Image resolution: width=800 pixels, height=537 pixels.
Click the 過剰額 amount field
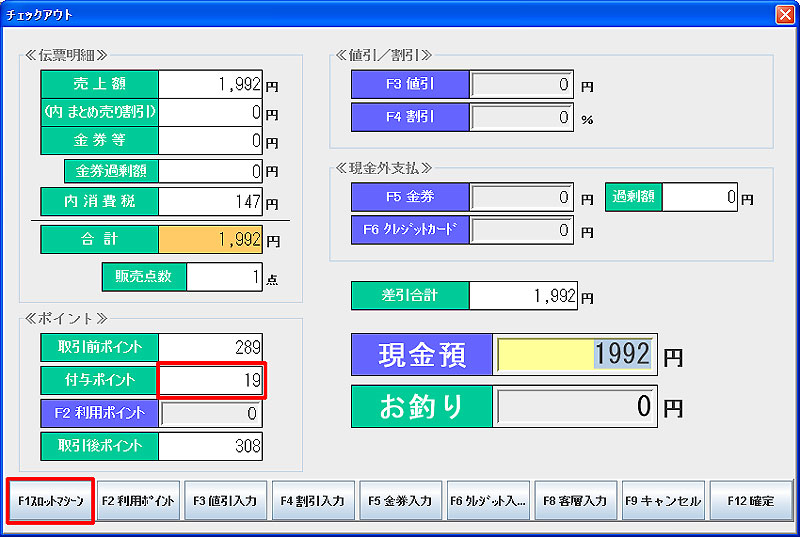[x=700, y=198]
